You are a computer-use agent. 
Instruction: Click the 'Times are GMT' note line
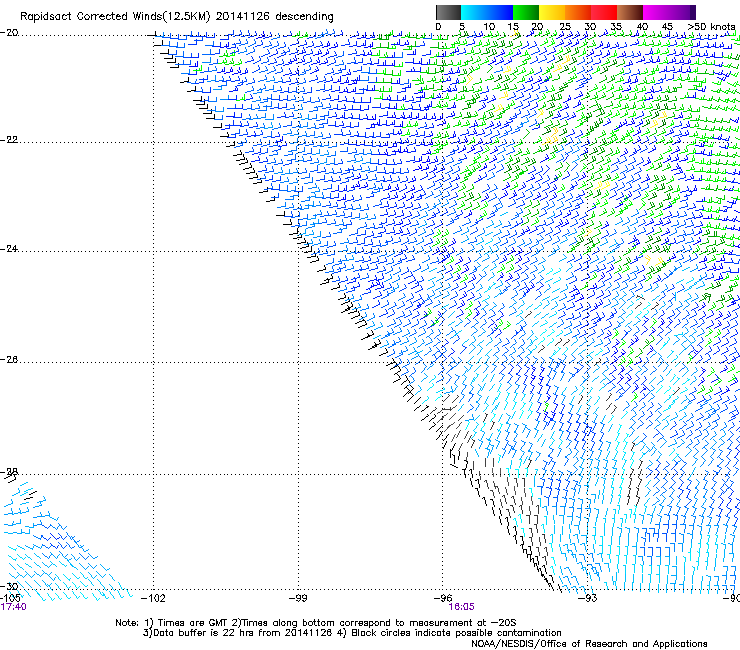tap(316, 623)
